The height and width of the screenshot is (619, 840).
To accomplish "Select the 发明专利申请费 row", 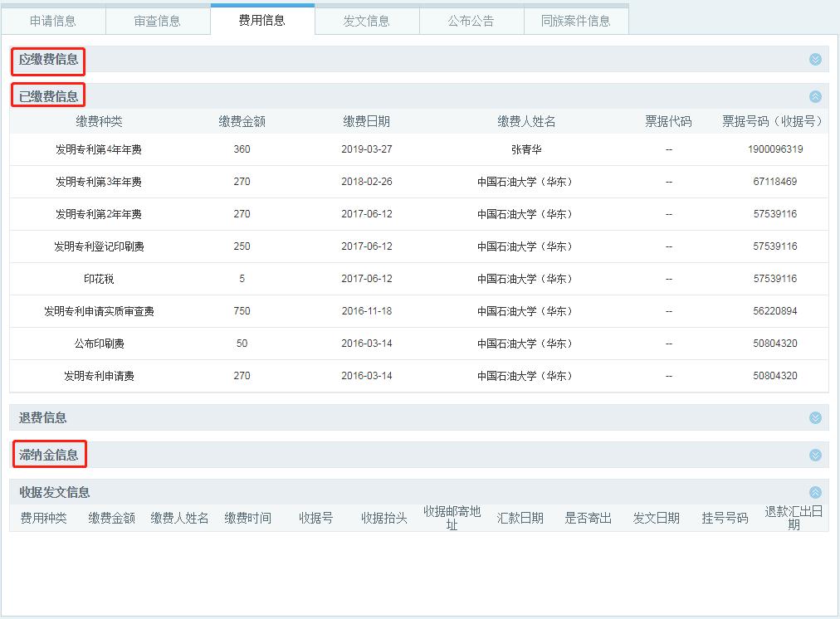I will pyautogui.click(x=419, y=376).
